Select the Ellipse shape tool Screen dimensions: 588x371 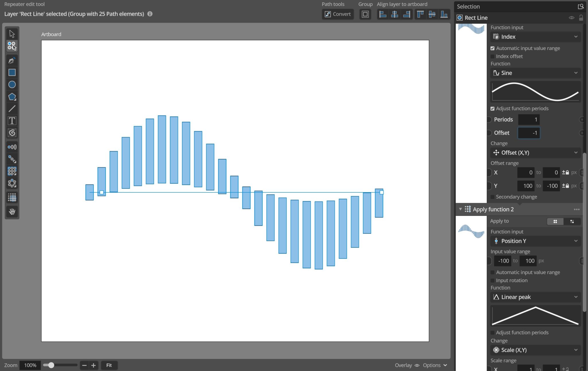tap(12, 84)
